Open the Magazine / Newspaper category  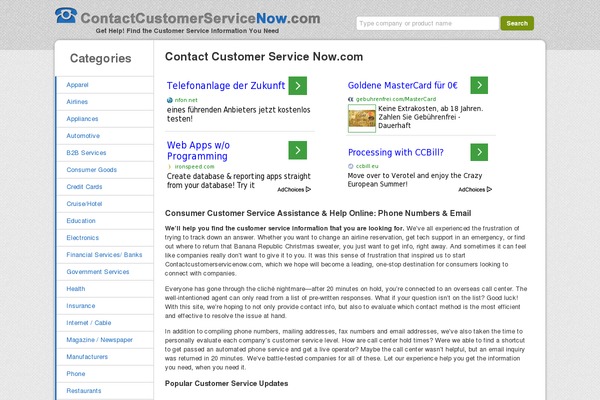pos(99,340)
